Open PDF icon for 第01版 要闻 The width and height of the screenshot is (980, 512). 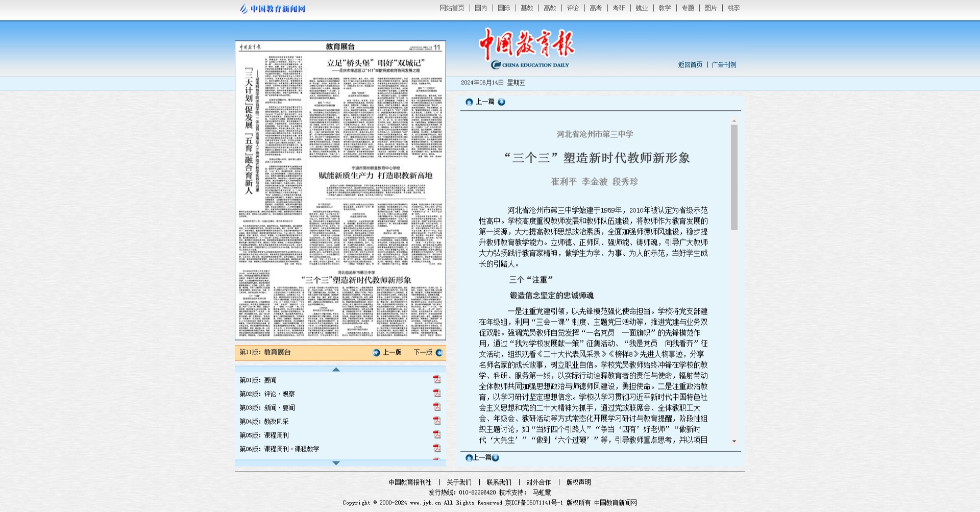coord(437,379)
